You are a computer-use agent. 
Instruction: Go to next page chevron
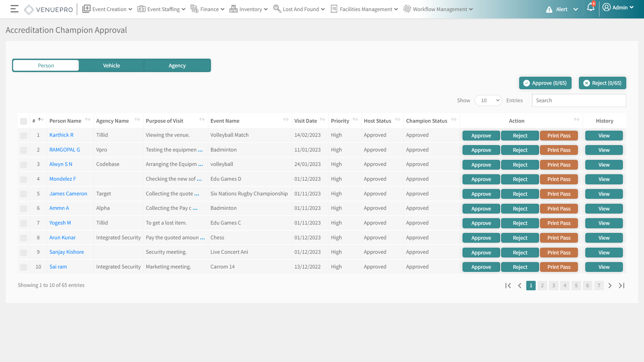(610, 286)
